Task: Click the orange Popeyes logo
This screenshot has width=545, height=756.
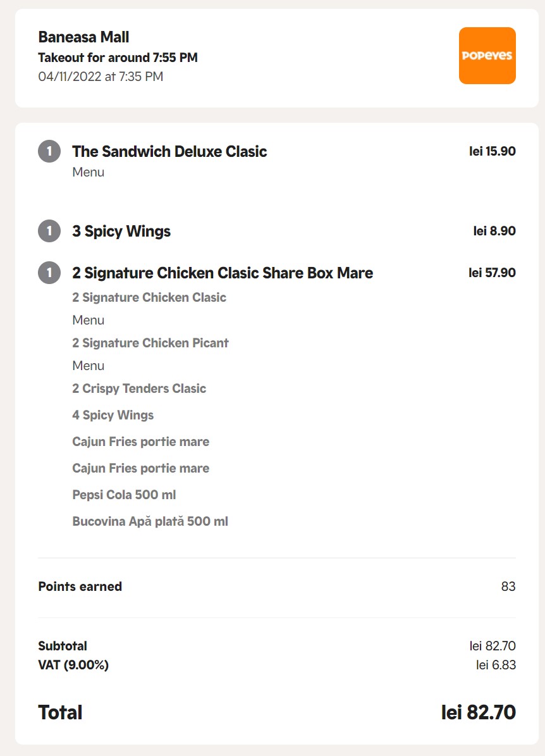Action: point(487,56)
